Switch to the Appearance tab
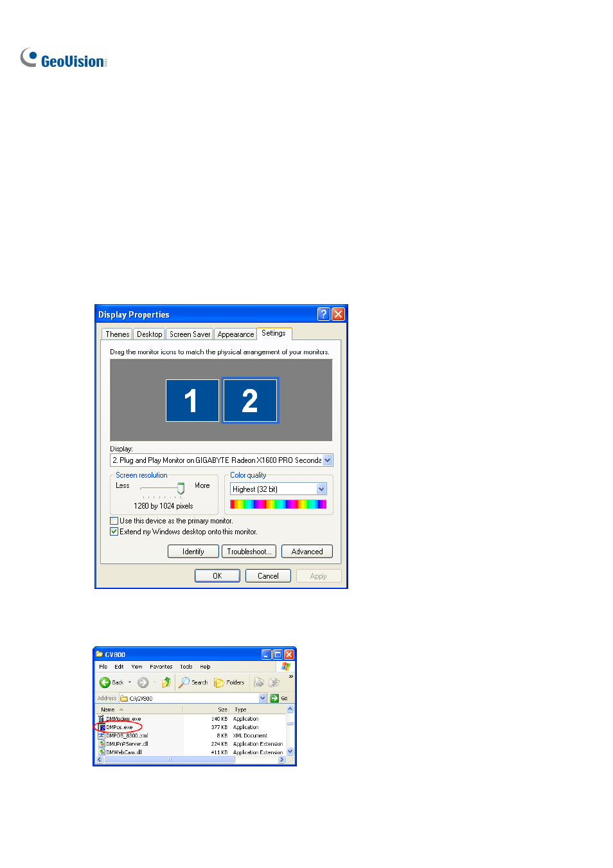613x868 pixels. point(235,334)
